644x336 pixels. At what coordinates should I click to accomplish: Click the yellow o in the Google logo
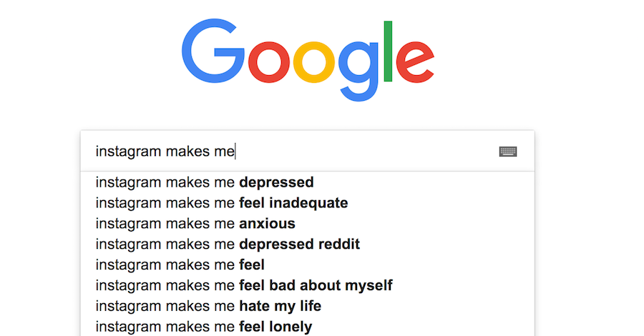coord(314,62)
